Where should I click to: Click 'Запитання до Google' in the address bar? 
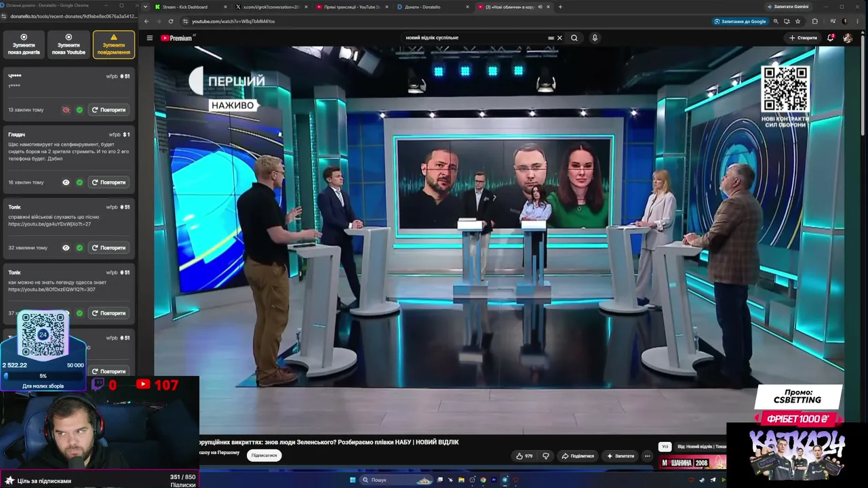coord(740,21)
